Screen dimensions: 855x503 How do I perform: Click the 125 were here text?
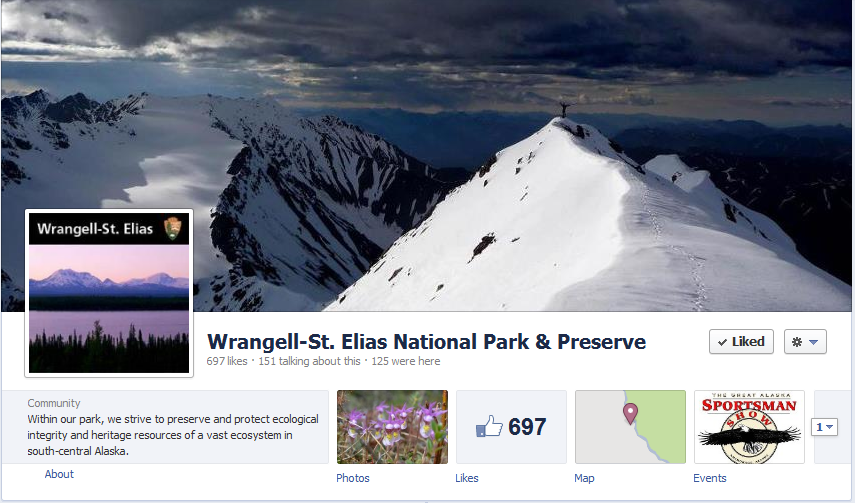coord(406,361)
